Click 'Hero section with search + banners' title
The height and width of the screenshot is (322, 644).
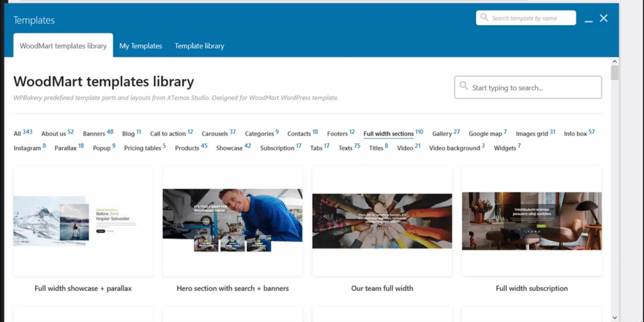[232, 289]
